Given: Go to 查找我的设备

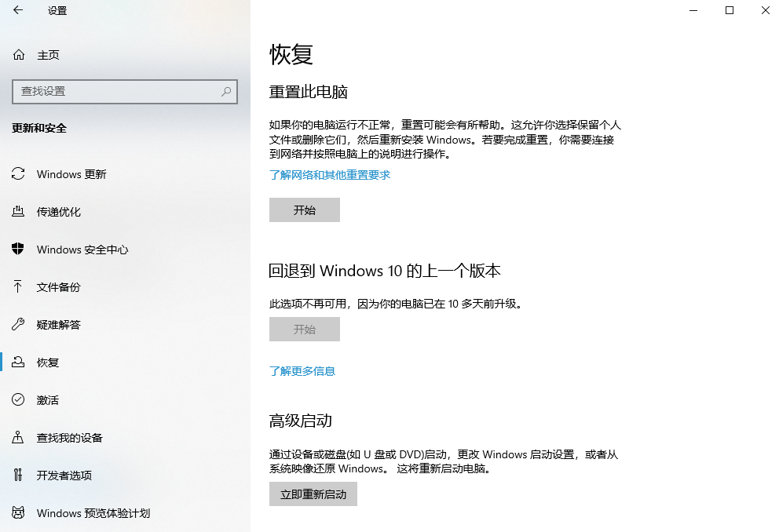Looking at the screenshot, I should pos(69,438).
